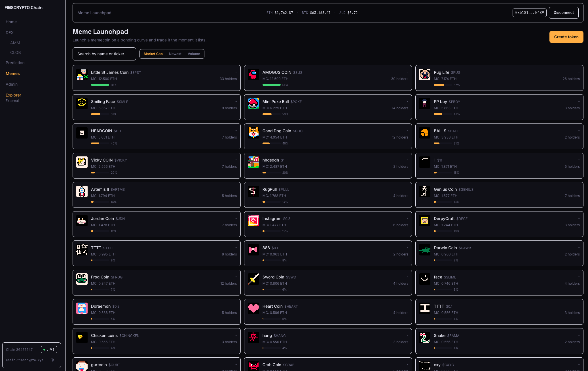The height and width of the screenshot is (371, 588).
Task: Open the TTTT $TTTT token card
Action: tap(156, 253)
